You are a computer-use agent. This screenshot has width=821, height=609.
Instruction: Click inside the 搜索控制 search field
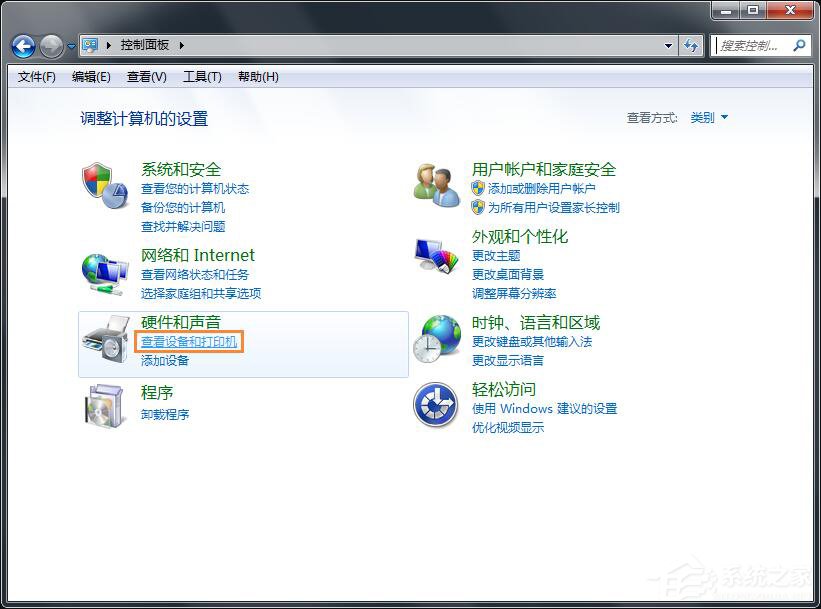coord(750,46)
